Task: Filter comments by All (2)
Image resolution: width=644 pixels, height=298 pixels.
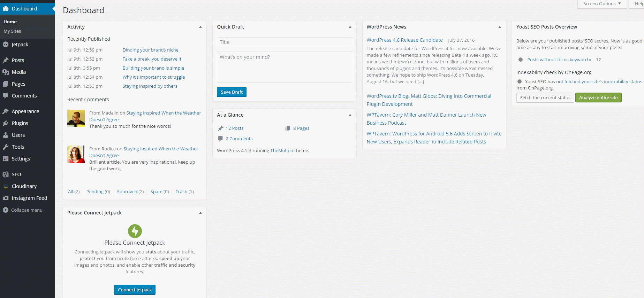Action: pyautogui.click(x=74, y=191)
